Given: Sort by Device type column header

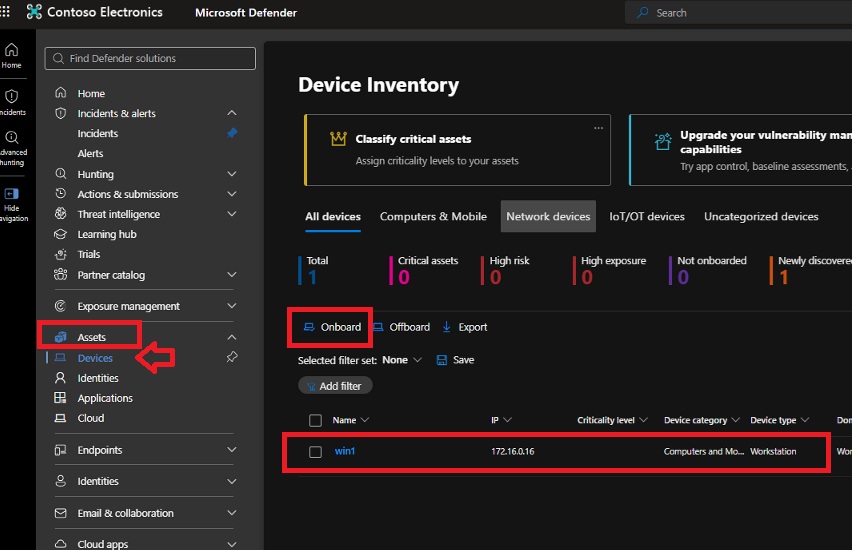Looking at the screenshot, I should coord(780,420).
